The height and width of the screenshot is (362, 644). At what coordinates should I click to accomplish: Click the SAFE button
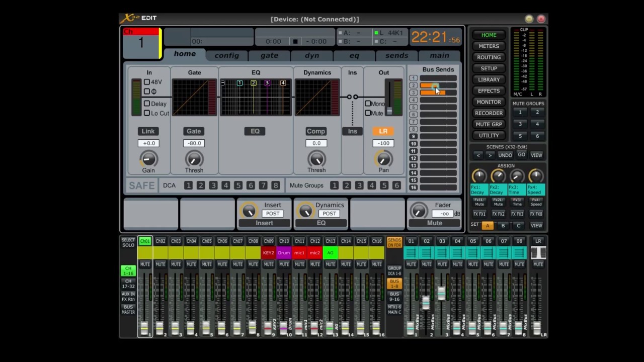tap(142, 186)
